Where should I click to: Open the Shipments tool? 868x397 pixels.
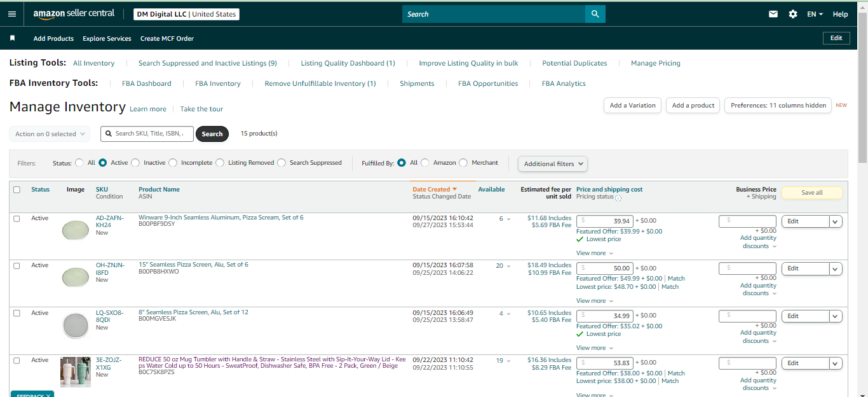click(x=417, y=83)
